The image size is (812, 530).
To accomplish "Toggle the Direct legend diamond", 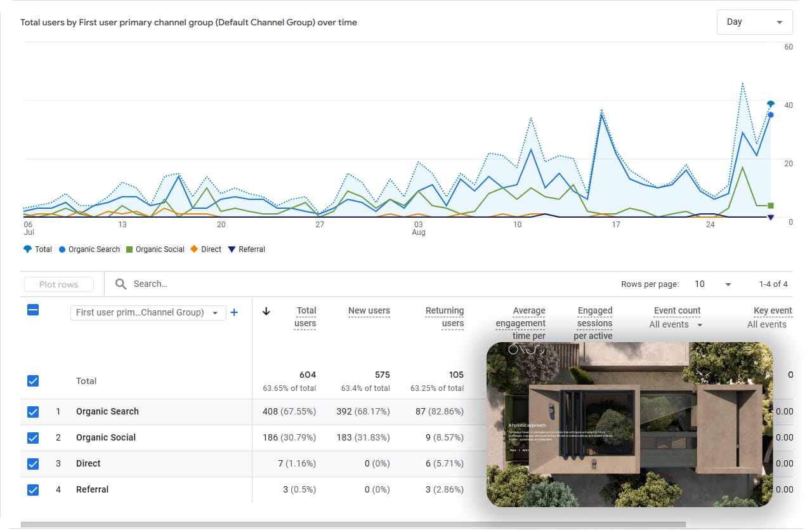I will pos(195,249).
